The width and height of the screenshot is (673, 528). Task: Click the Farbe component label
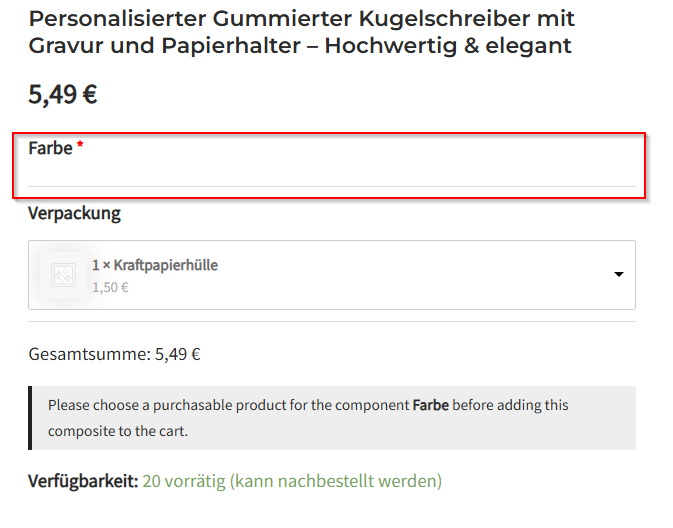pyautogui.click(x=50, y=148)
